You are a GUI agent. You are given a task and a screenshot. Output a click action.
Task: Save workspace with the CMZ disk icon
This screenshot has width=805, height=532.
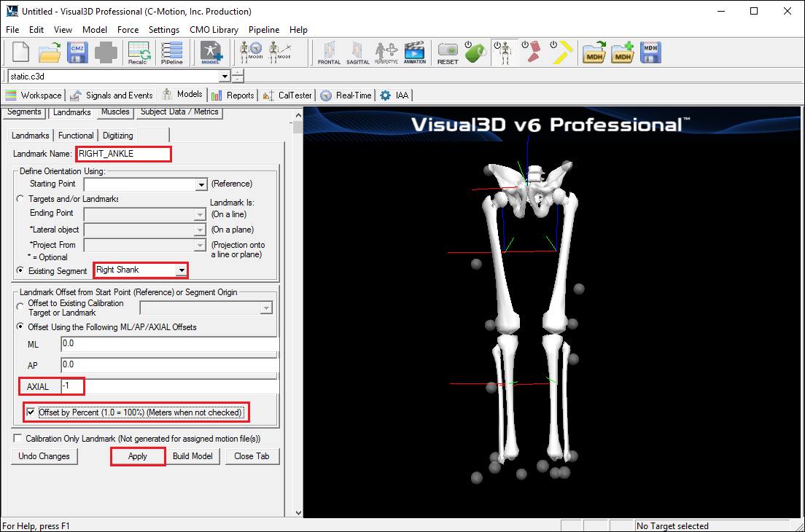click(x=77, y=52)
